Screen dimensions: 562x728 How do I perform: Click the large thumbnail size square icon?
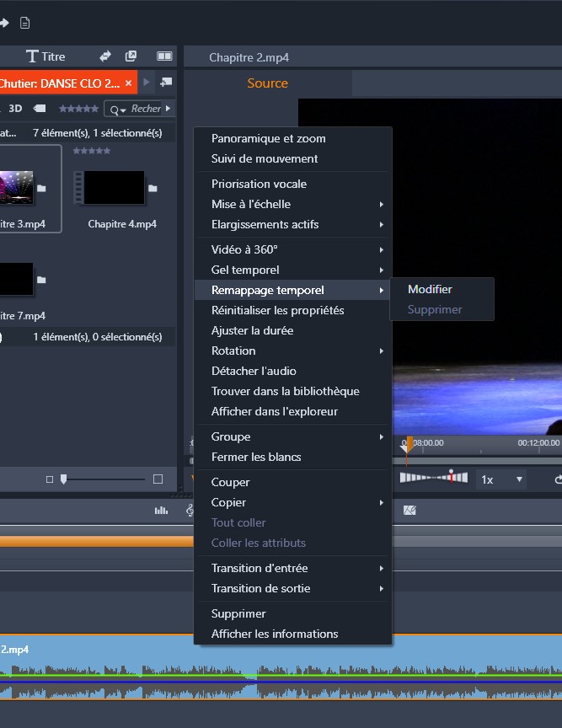(x=158, y=479)
